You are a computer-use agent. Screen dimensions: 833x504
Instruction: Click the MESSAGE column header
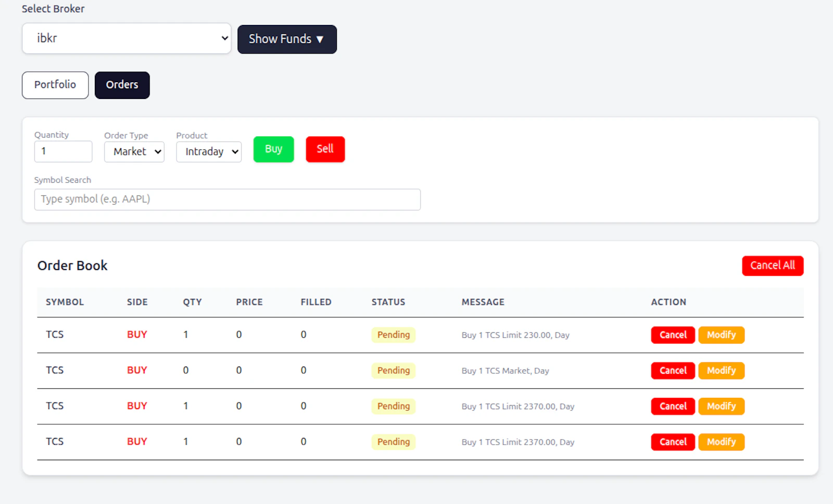pyautogui.click(x=483, y=302)
